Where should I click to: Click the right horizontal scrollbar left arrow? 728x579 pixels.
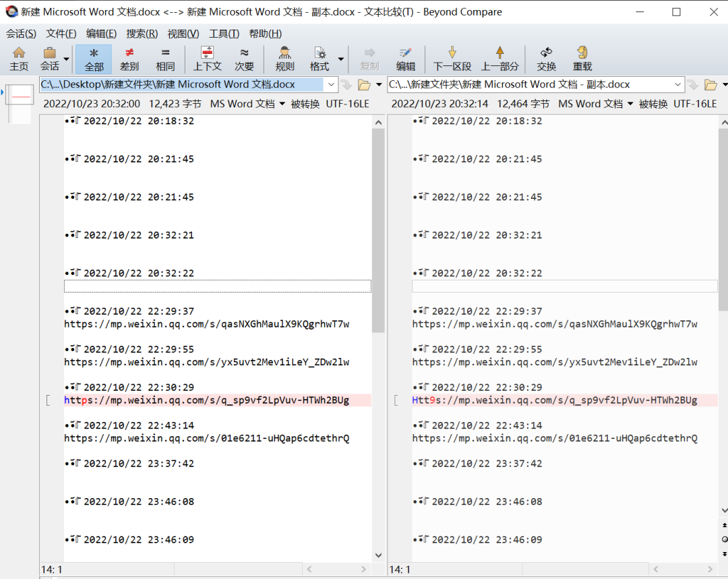(x=656, y=569)
